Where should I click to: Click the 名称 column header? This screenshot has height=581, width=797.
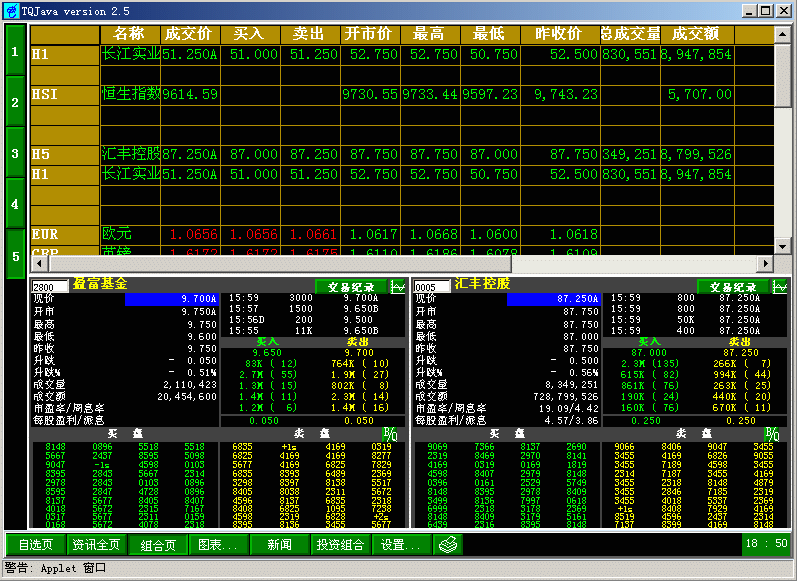pyautogui.click(x=130, y=34)
